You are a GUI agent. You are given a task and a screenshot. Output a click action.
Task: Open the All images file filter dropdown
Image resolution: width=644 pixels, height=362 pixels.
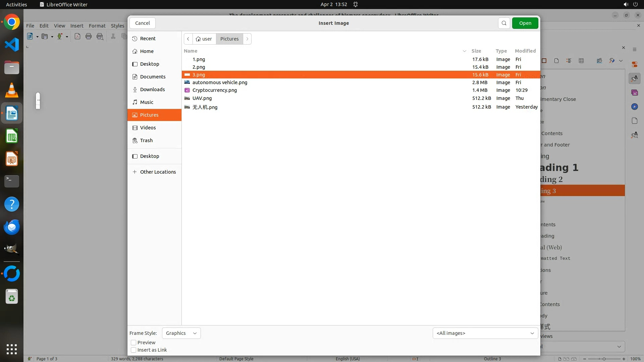pos(485,333)
